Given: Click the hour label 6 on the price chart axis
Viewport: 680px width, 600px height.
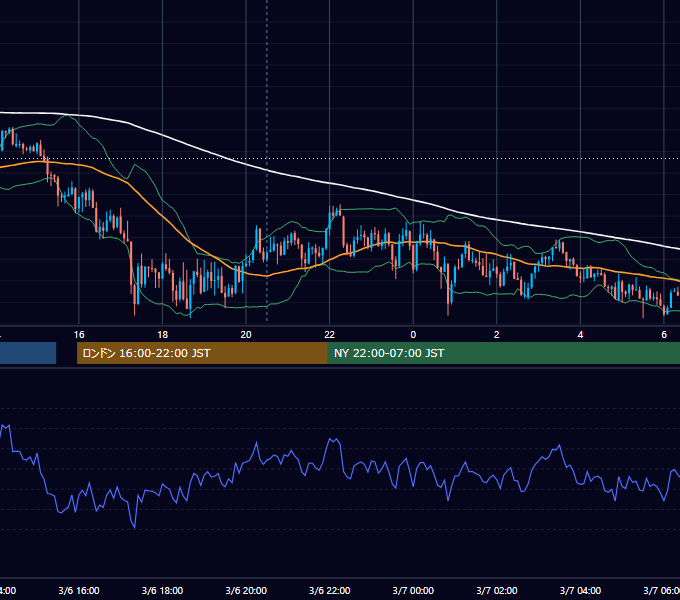Looking at the screenshot, I should click(x=664, y=335).
